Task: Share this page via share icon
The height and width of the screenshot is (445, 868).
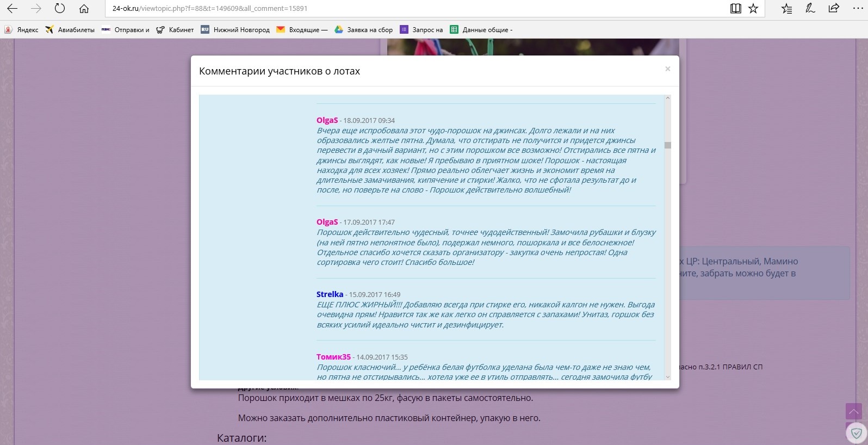Action: coord(834,9)
